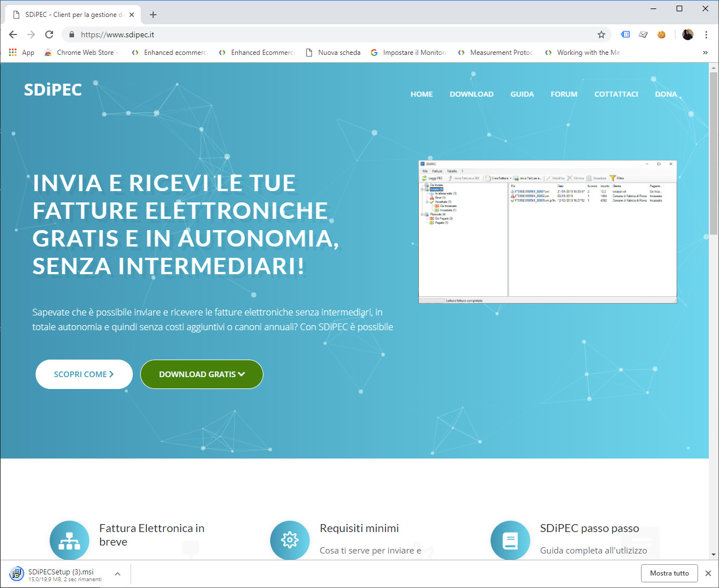Click the cookie extension icon
This screenshot has width=719, height=588.
pos(661,34)
